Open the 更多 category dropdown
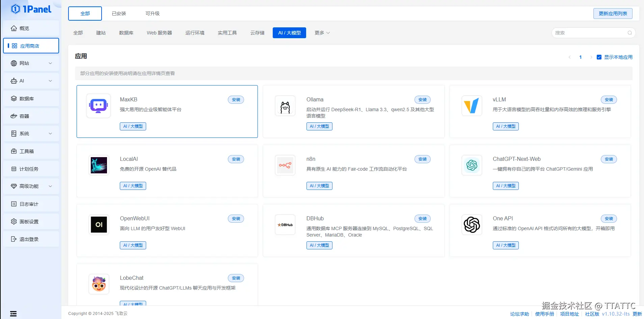 coord(322,33)
